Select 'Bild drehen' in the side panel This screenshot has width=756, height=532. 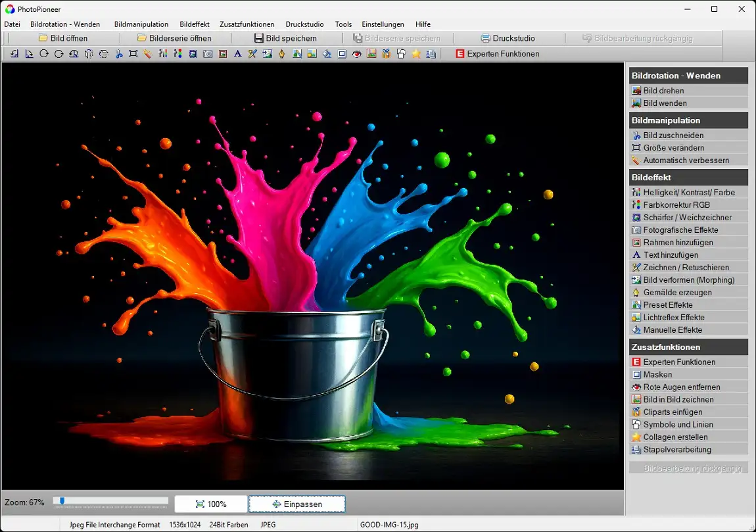coord(663,91)
